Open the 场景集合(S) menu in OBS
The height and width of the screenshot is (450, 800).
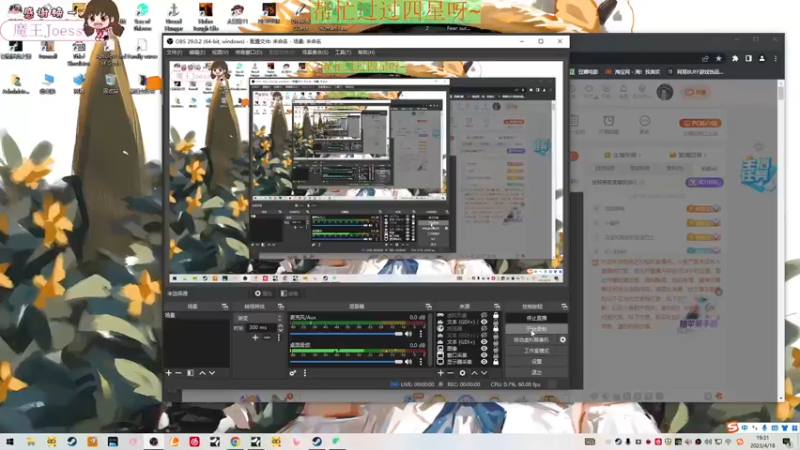(315, 53)
